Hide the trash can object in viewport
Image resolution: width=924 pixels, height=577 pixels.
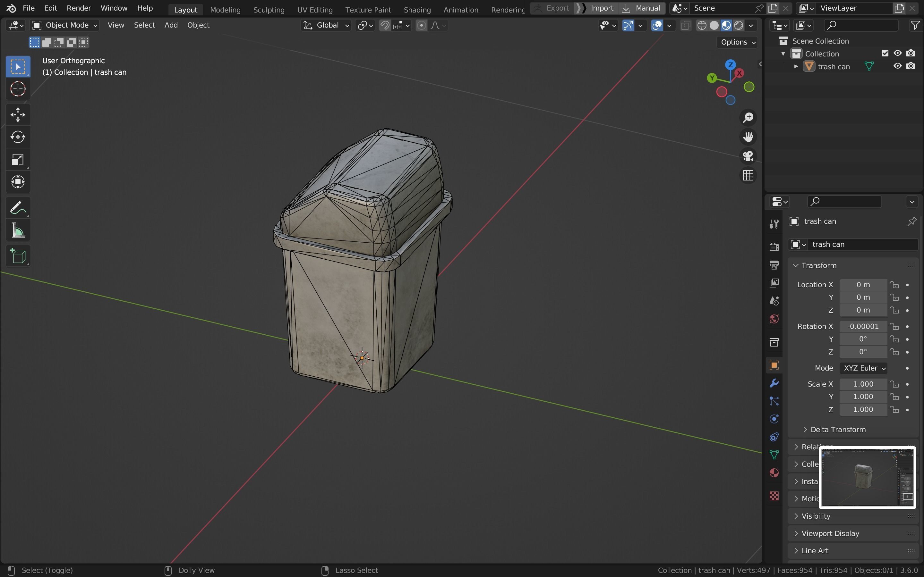pos(897,66)
